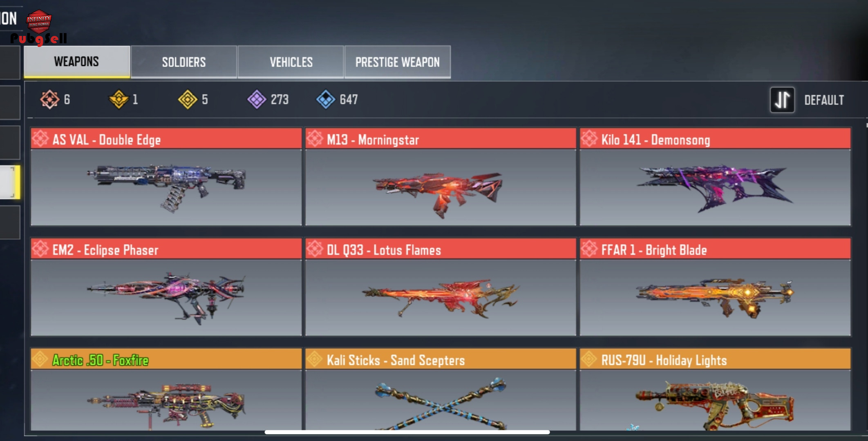
Task: Select the winged rarity icon showing 1
Action: click(x=119, y=99)
